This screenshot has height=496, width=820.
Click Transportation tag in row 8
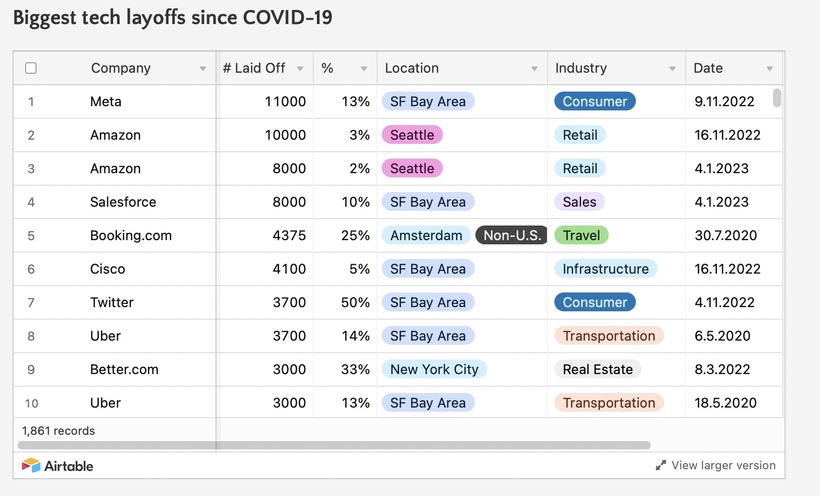[x=609, y=336]
